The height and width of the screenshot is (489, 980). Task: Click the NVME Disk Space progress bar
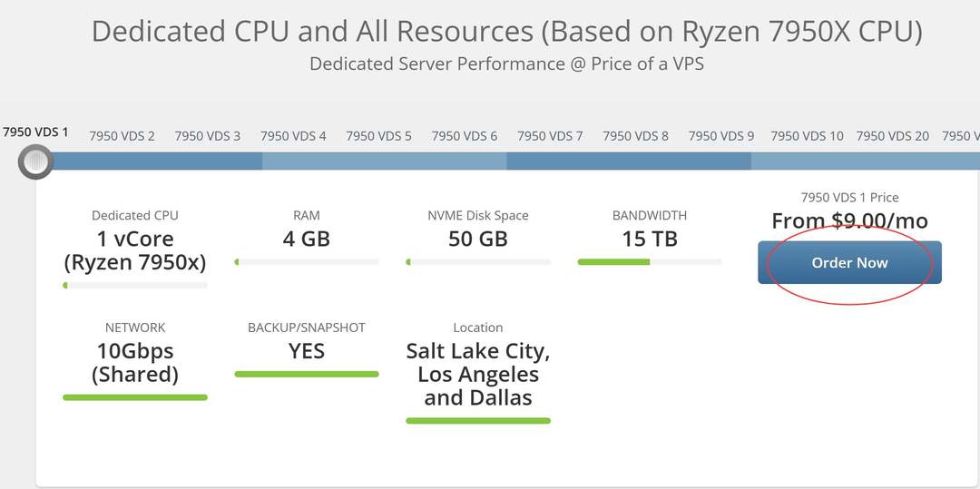[478, 262]
